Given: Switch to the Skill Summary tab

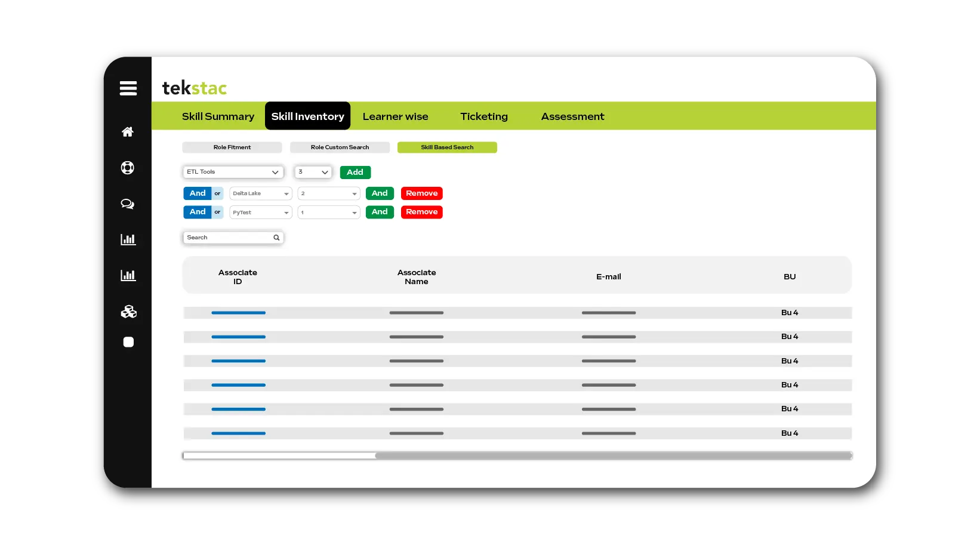Looking at the screenshot, I should pyautogui.click(x=218, y=116).
